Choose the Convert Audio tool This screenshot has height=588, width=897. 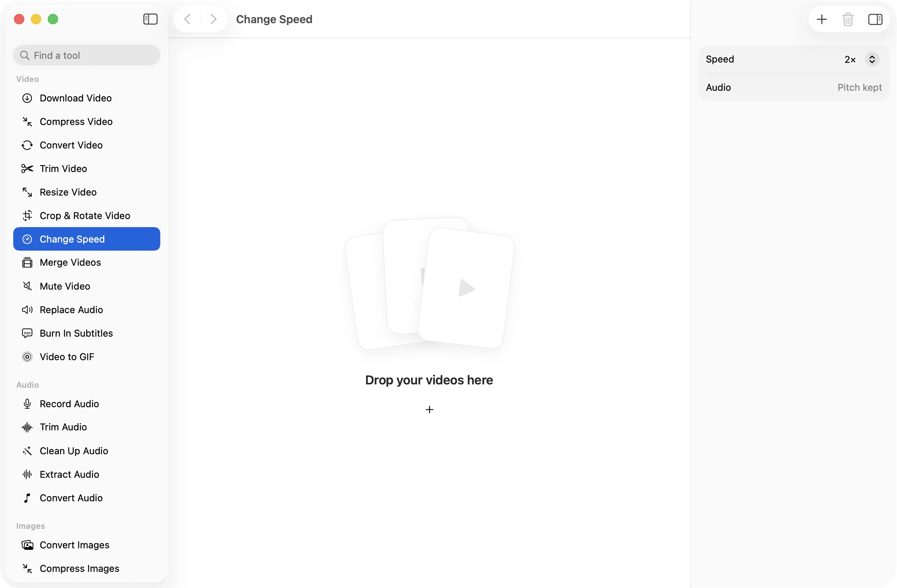(x=87, y=498)
